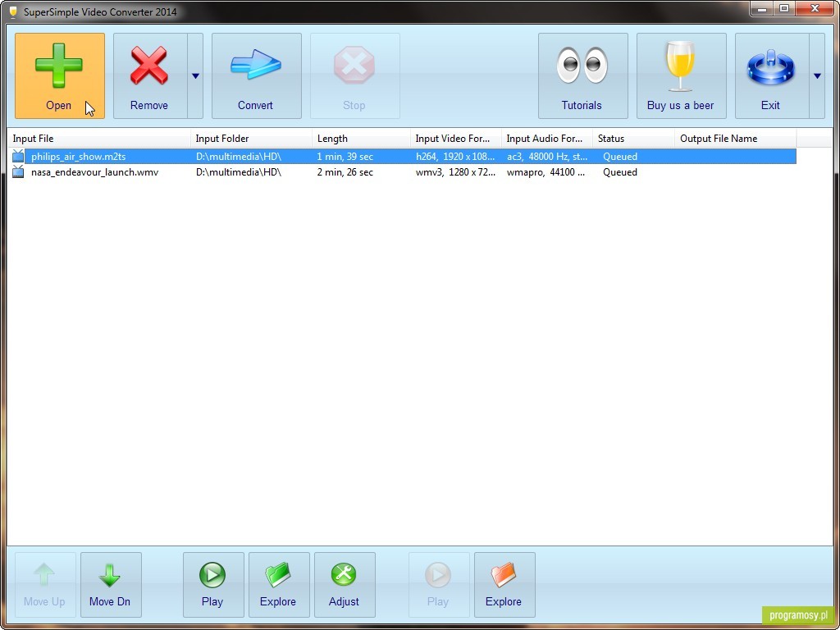This screenshot has height=630, width=840.
Task: Explore input folder with green folder button
Action: point(279,584)
